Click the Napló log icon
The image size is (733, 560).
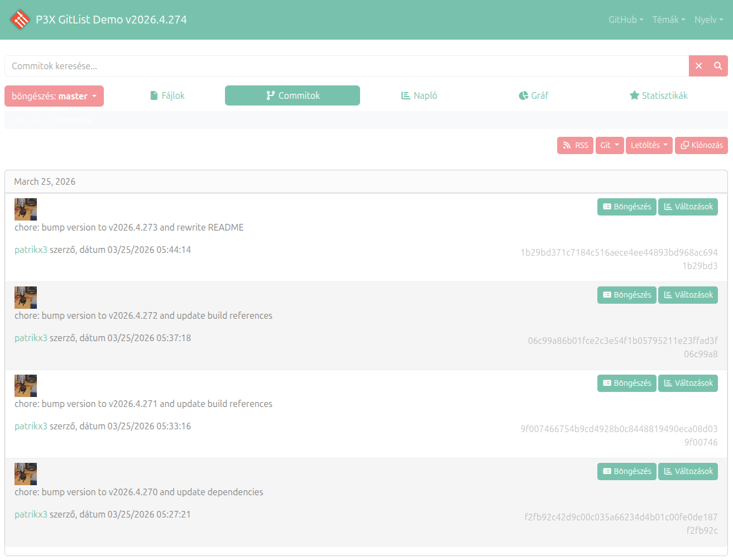tap(405, 95)
